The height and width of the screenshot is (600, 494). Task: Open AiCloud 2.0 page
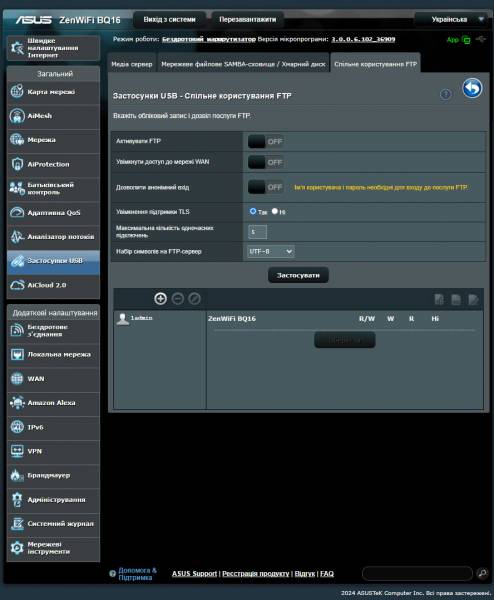click(x=53, y=285)
